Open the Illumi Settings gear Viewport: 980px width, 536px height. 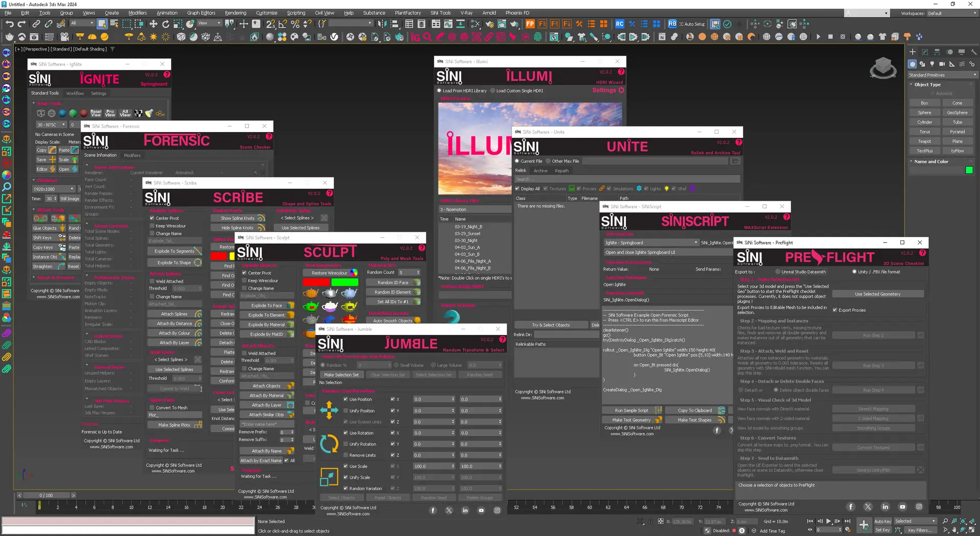[x=622, y=90]
